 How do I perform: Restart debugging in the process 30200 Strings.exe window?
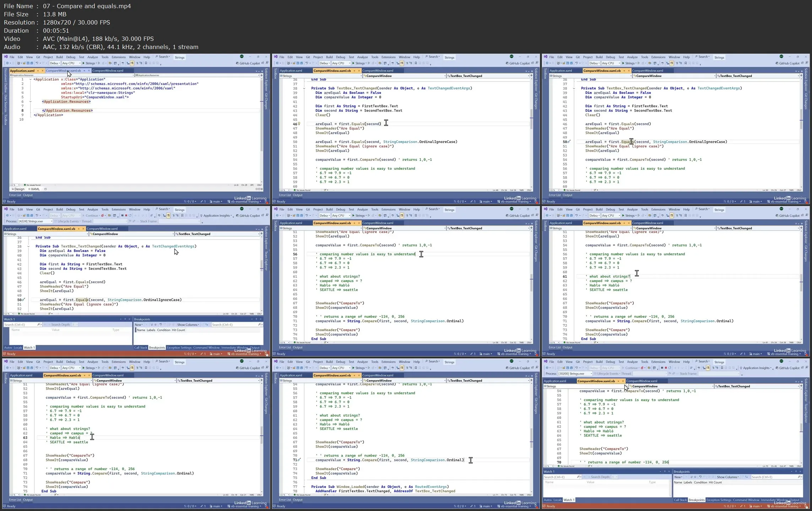[x=670, y=368]
